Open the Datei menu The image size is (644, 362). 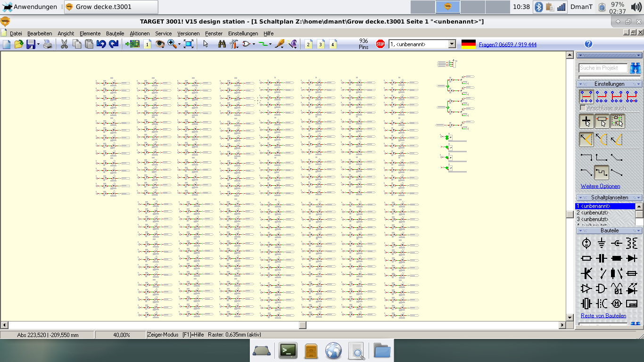tap(16, 33)
